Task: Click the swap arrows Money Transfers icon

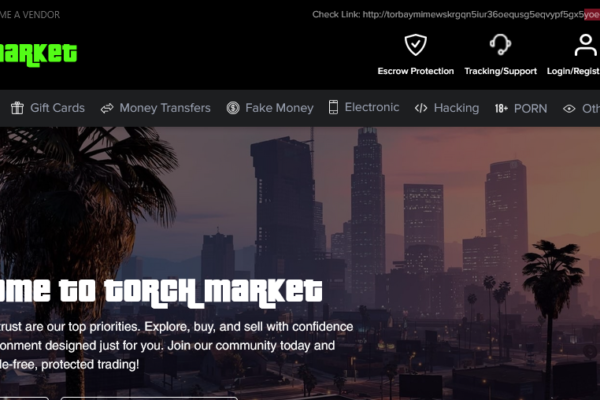Action: click(x=107, y=108)
